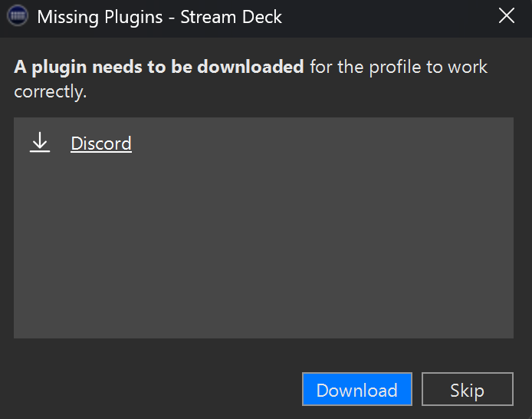Dismiss the dialog using the title bar X icon
The width and height of the screenshot is (532, 419).
[506, 15]
